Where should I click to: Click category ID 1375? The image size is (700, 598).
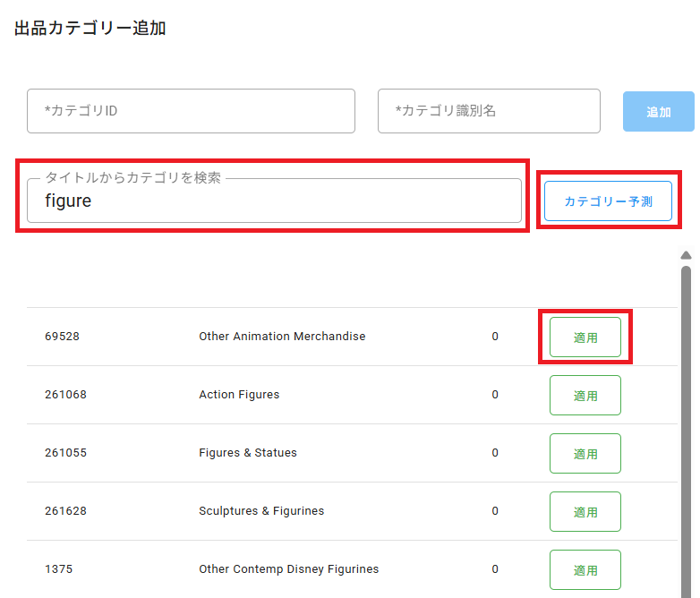tap(58, 569)
